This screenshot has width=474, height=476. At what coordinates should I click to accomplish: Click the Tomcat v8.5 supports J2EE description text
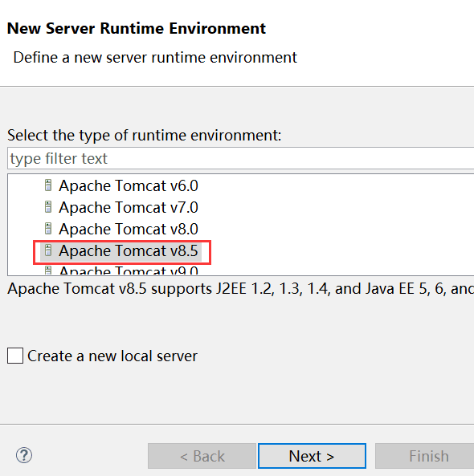point(241,288)
